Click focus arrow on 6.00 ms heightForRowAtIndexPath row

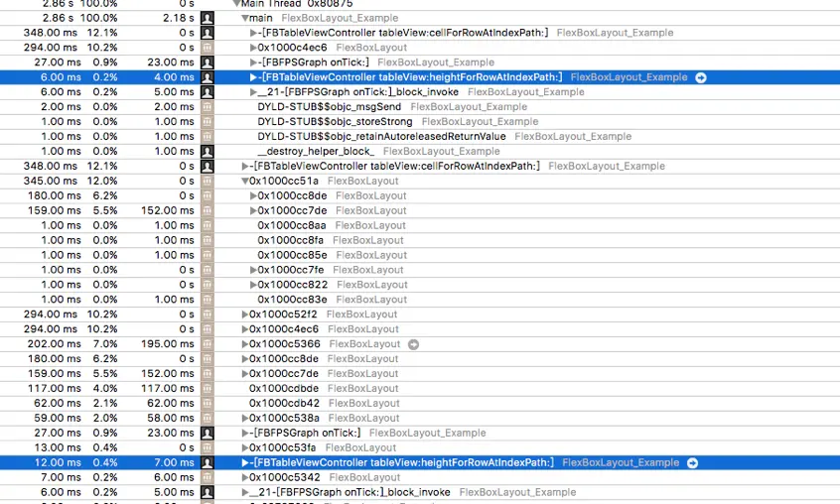click(x=701, y=77)
